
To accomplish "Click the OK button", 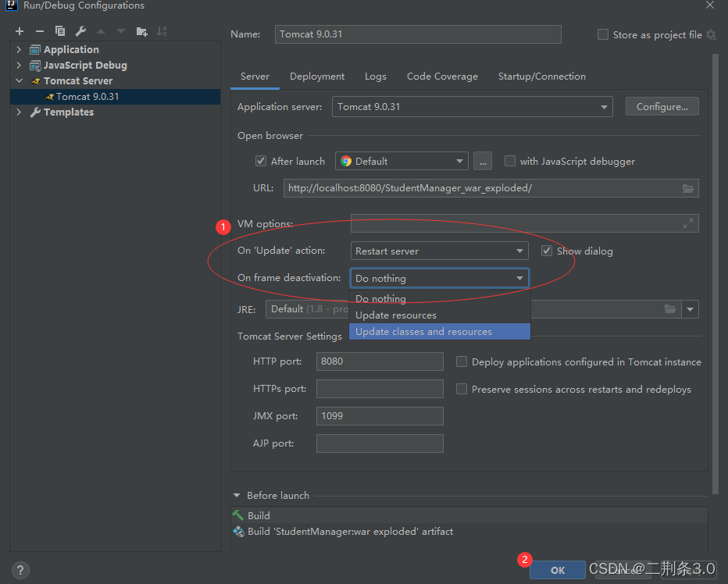I will (x=558, y=570).
